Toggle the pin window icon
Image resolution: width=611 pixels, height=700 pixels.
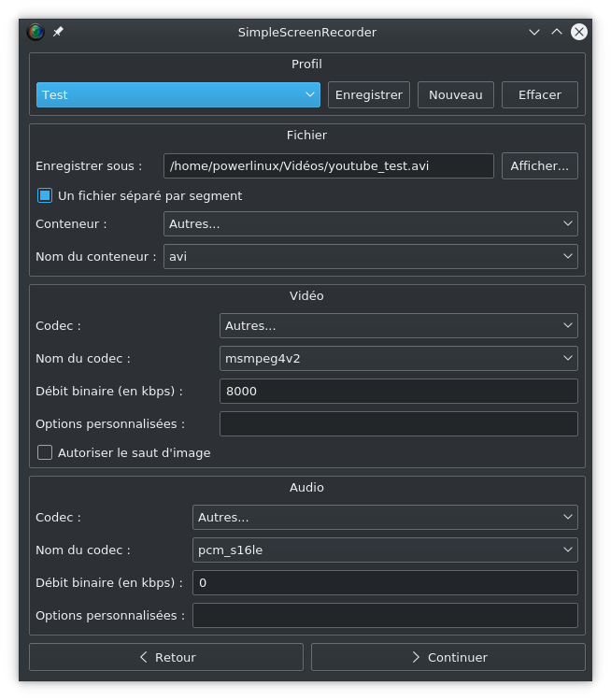pos(58,32)
